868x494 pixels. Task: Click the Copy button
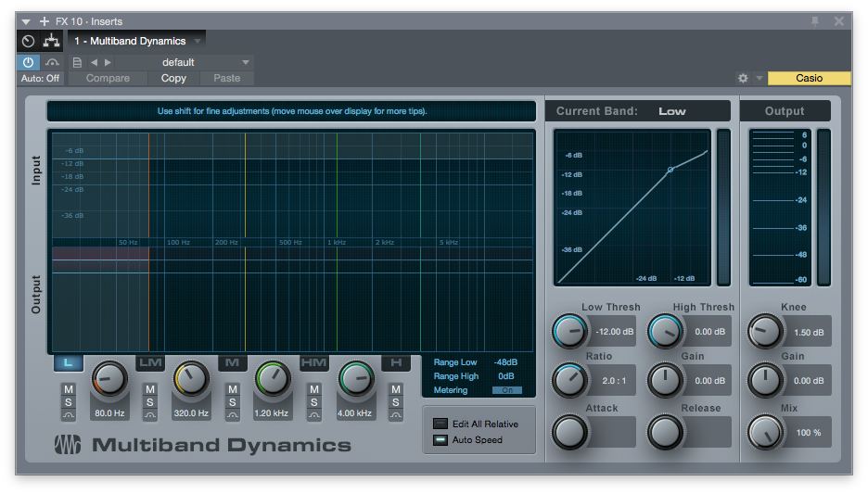click(173, 79)
